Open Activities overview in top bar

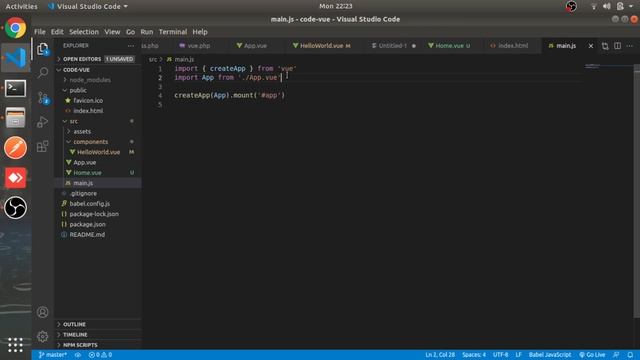coord(21,6)
